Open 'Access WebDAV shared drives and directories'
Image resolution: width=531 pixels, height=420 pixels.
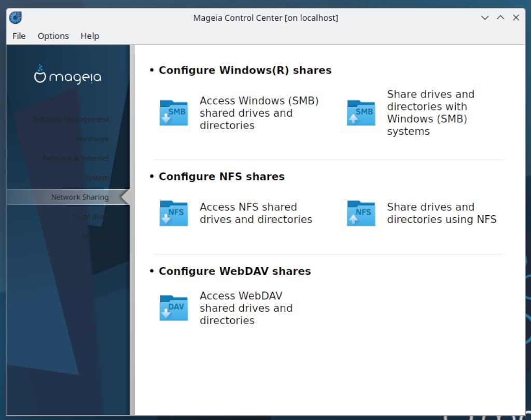[x=246, y=308]
